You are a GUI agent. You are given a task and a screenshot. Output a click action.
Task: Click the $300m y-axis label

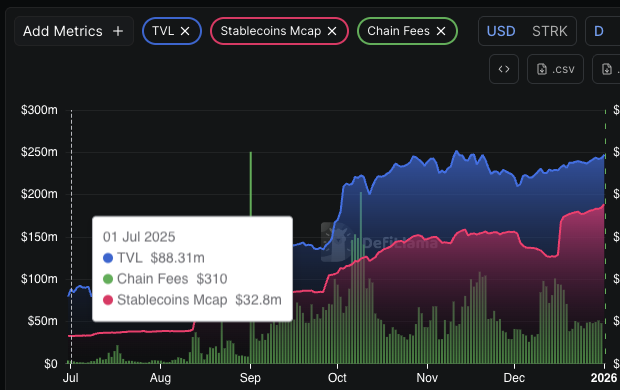[39, 110]
